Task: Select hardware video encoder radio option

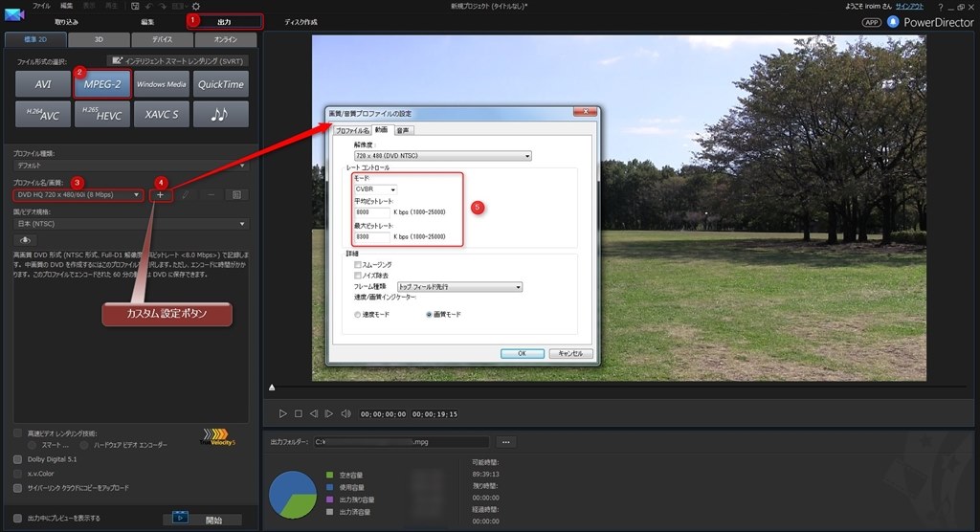Action: (x=84, y=445)
